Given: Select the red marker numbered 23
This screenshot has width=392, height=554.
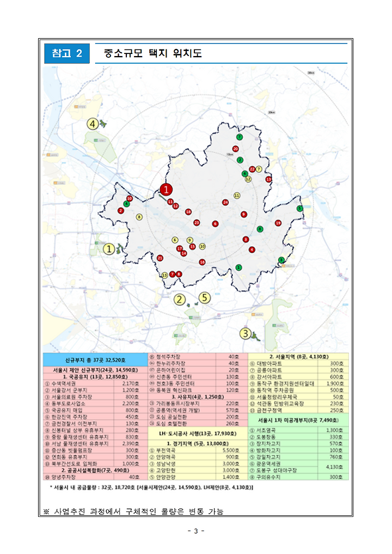Looking at the screenshot, I should (197, 223).
